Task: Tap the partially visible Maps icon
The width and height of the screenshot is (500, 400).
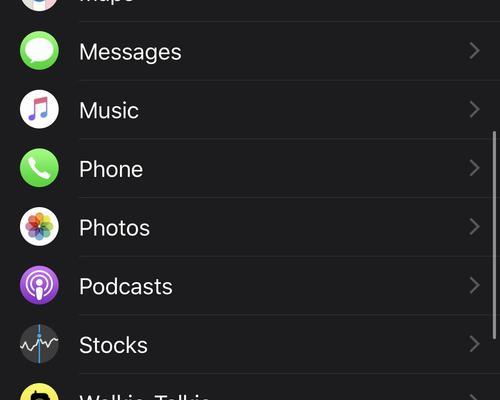Action: (39, 5)
